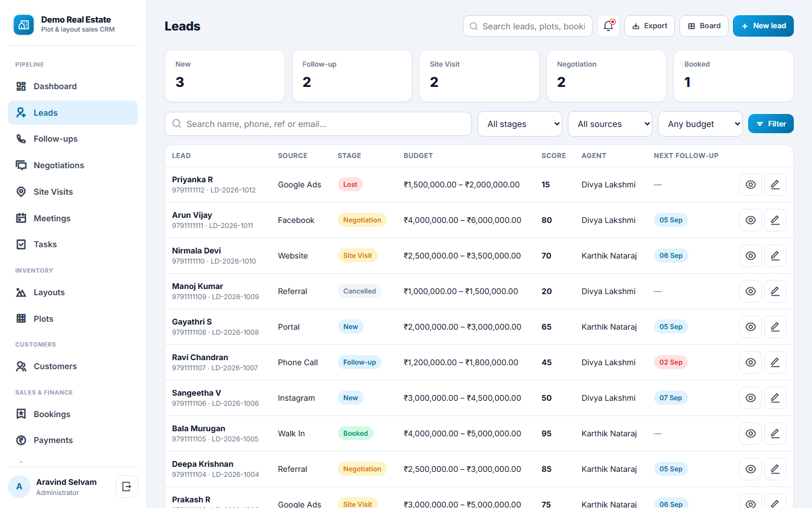The width and height of the screenshot is (812, 508).
Task: Click lead name Deepa Krishnan
Action: (x=202, y=464)
